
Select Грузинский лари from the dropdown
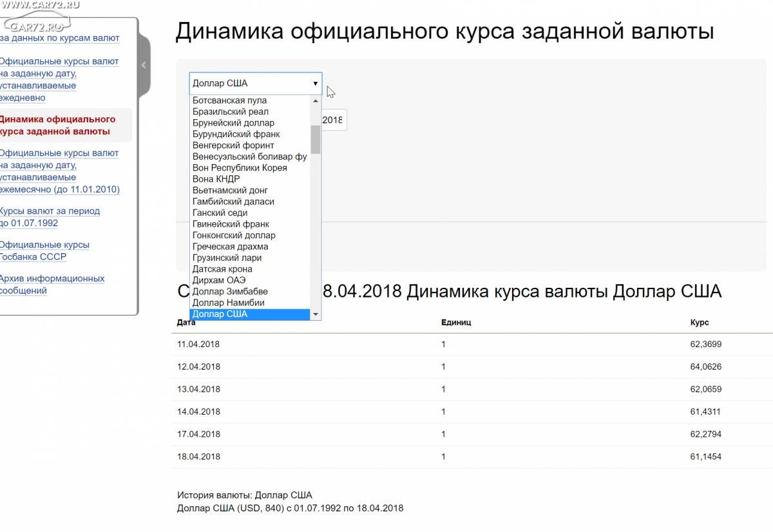pyautogui.click(x=227, y=258)
